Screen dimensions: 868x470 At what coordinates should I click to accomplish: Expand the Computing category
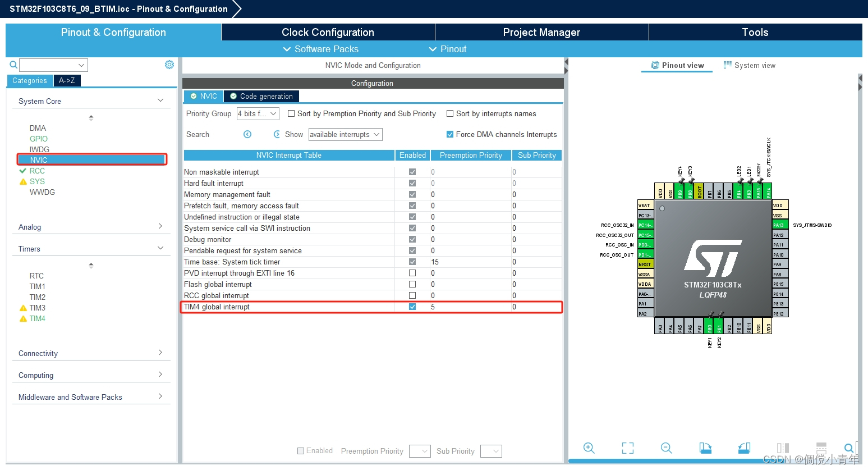click(x=160, y=375)
